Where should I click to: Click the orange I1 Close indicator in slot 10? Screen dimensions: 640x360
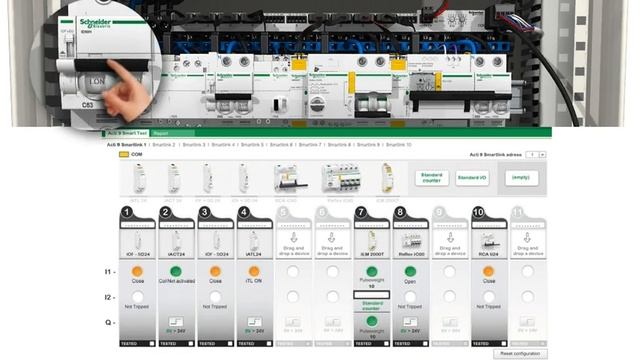click(488, 271)
